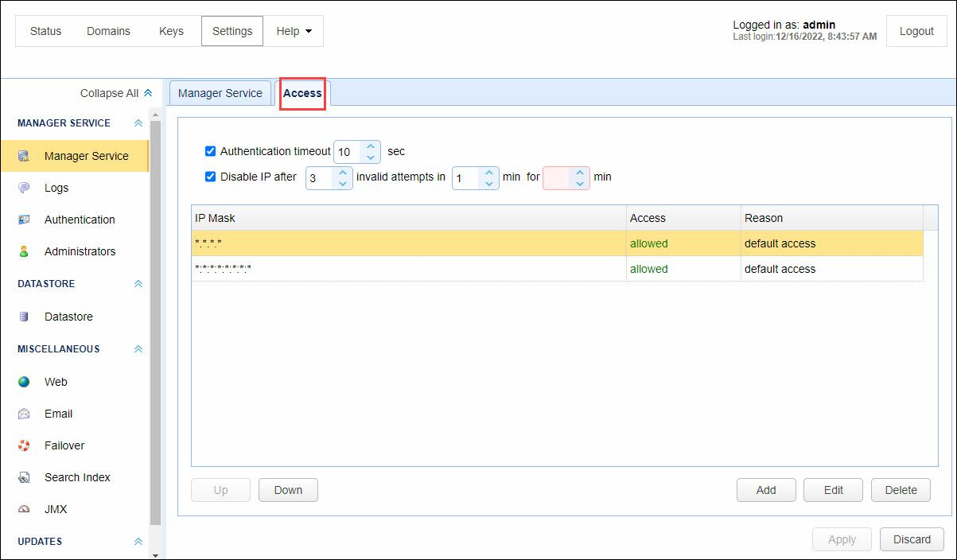This screenshot has width=957, height=560.
Task: Increase the 'invalid attempts in' minutes stepper
Action: click(x=489, y=172)
